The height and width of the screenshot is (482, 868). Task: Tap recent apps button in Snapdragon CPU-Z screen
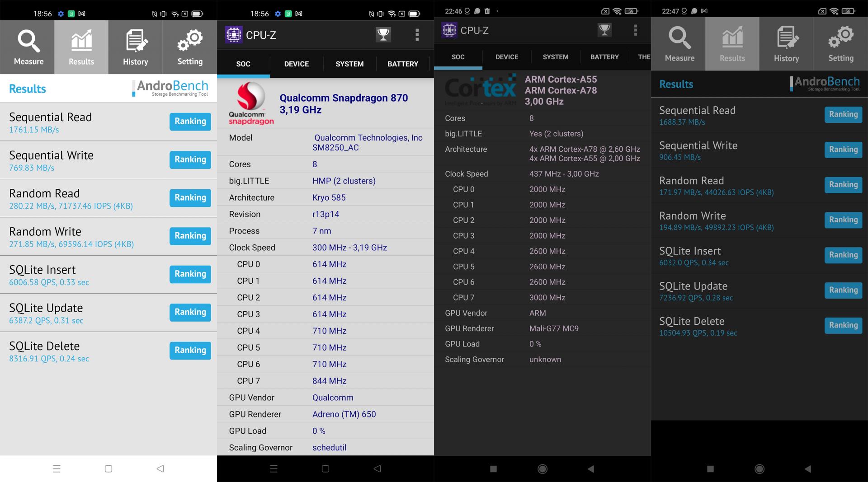point(274,469)
